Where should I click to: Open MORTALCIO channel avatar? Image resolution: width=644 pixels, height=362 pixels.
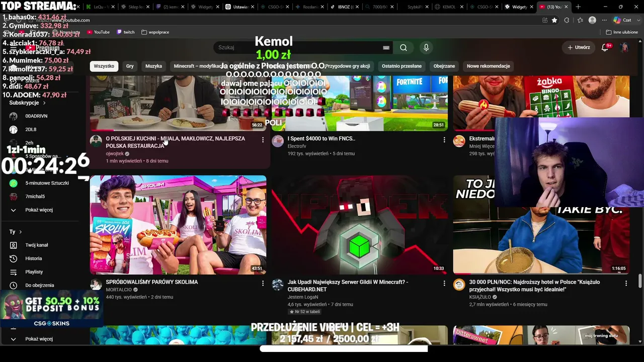(x=96, y=285)
